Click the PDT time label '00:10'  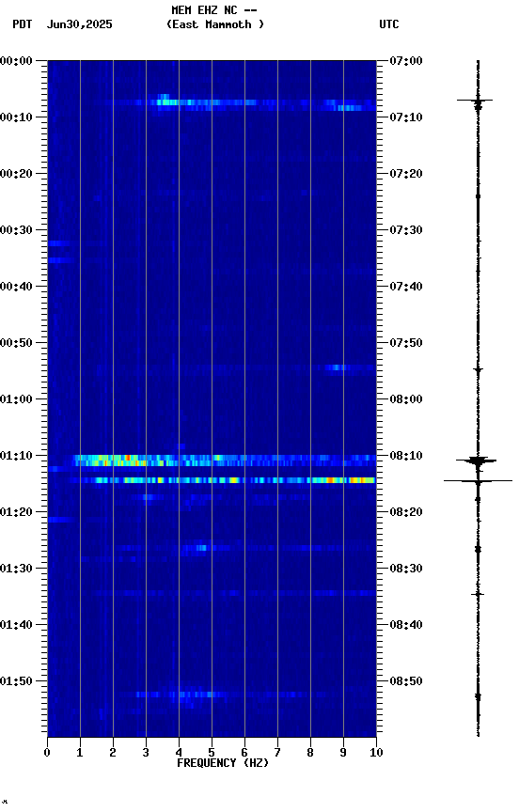[16, 117]
